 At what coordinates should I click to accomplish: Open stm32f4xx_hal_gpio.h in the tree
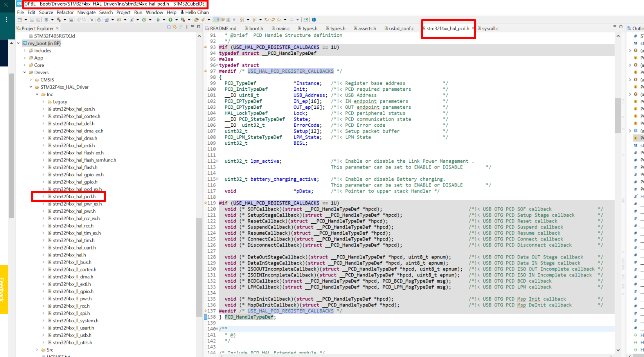coord(75,182)
